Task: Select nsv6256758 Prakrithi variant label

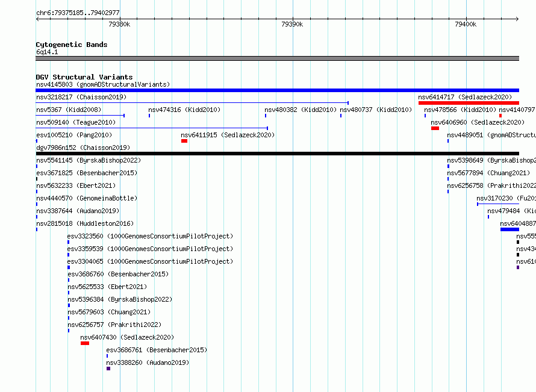Action: (x=491, y=185)
